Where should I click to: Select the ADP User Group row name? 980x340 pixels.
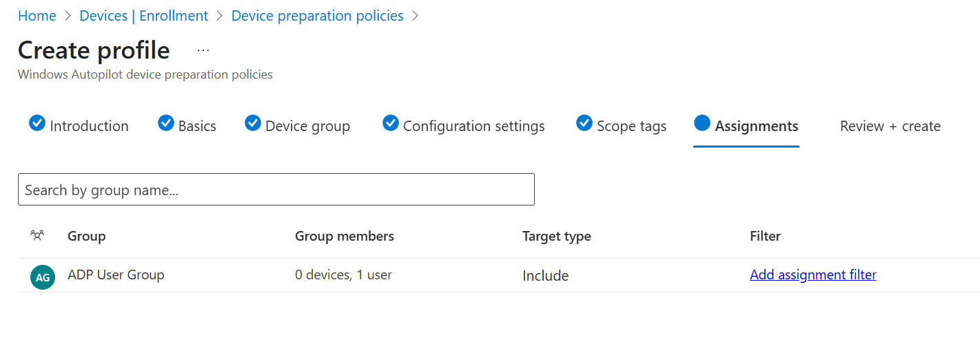[x=116, y=275]
